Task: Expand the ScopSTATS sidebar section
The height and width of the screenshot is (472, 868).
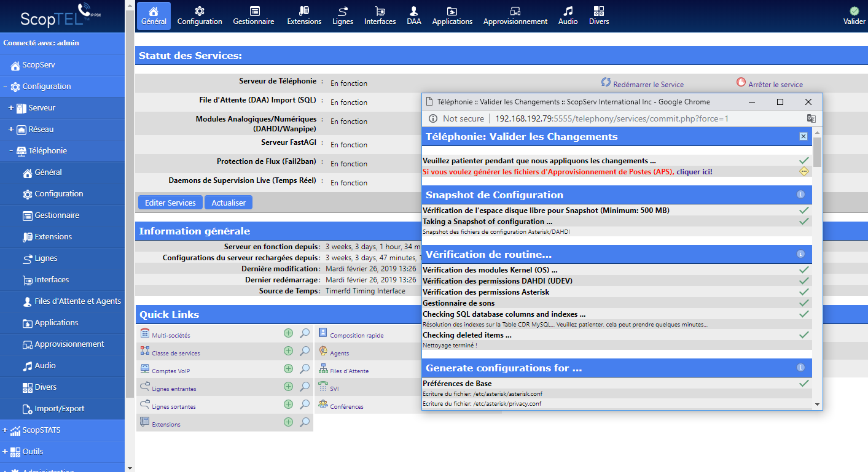Action: [x=6, y=430]
